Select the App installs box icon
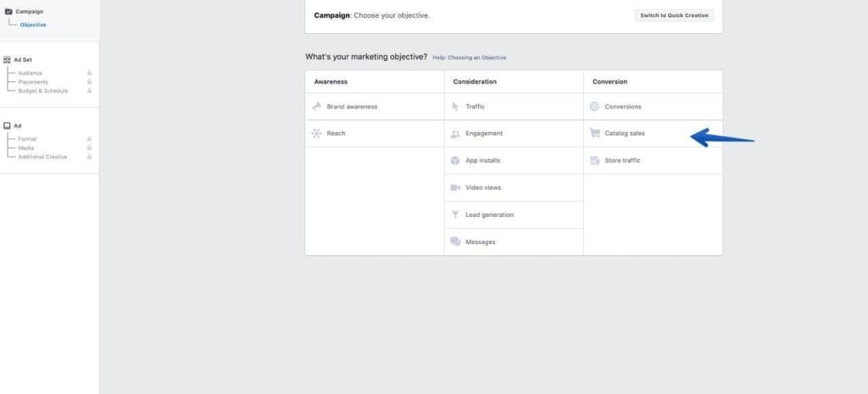The image size is (868, 394). coord(455,161)
